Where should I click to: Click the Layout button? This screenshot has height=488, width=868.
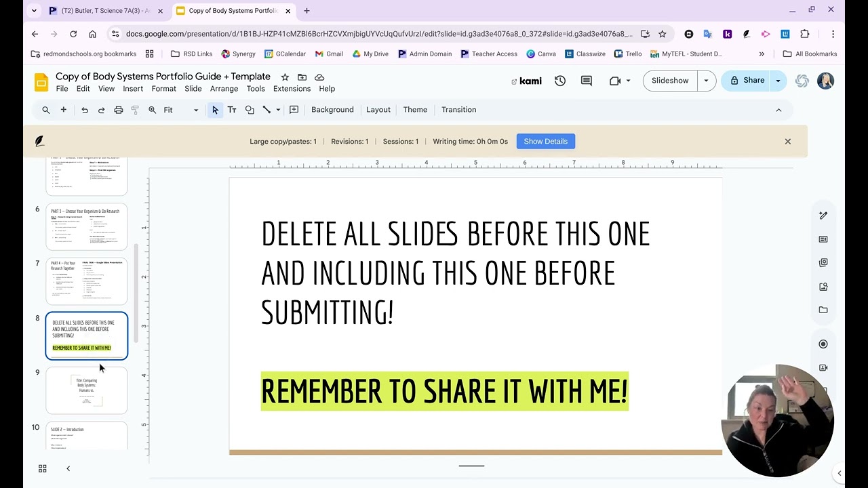[x=378, y=110]
